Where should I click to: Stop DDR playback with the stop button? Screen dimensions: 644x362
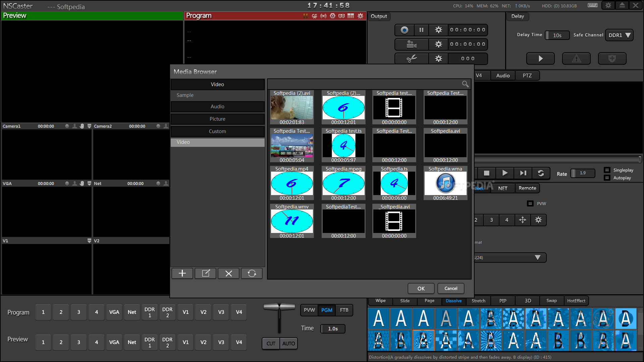(487, 173)
